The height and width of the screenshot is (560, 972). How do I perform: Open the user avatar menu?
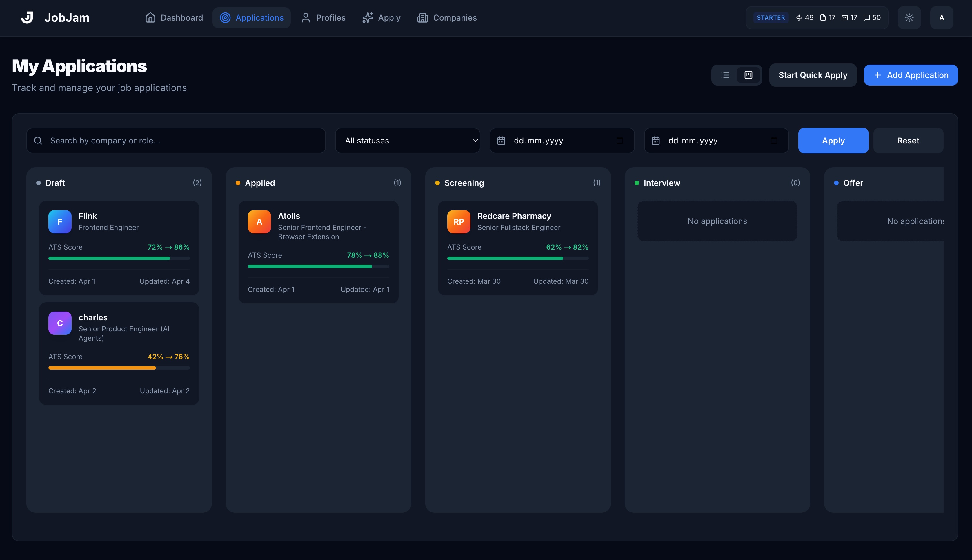pyautogui.click(x=941, y=18)
